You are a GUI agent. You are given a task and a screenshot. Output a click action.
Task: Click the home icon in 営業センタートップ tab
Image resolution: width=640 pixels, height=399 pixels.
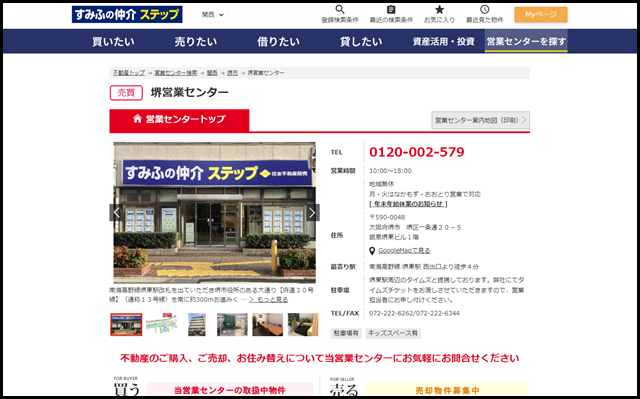138,119
